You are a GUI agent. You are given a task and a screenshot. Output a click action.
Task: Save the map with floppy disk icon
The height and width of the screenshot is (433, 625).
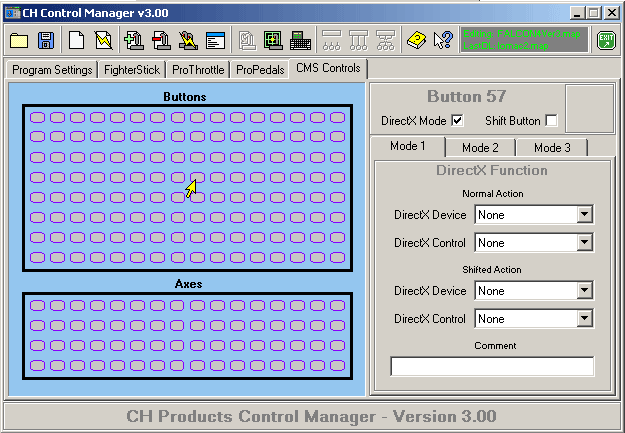(x=46, y=41)
